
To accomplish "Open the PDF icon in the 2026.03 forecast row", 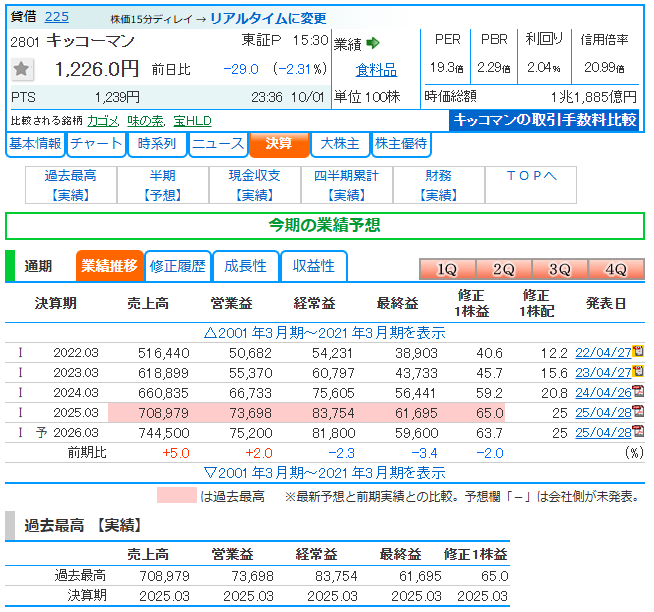I will click(x=638, y=432).
